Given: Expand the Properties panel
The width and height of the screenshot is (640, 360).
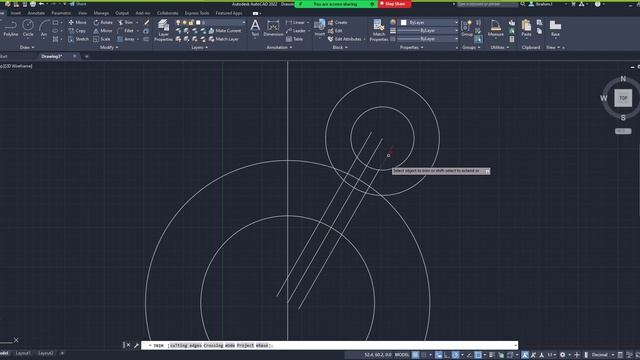Looking at the screenshot, I should point(411,47).
